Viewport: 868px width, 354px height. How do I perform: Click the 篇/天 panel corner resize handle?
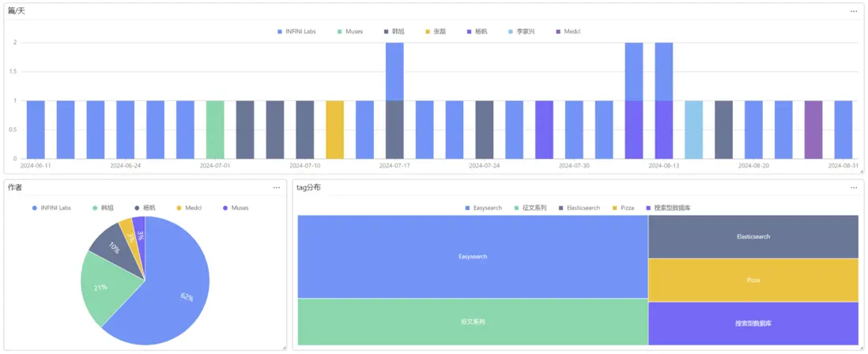point(861,171)
